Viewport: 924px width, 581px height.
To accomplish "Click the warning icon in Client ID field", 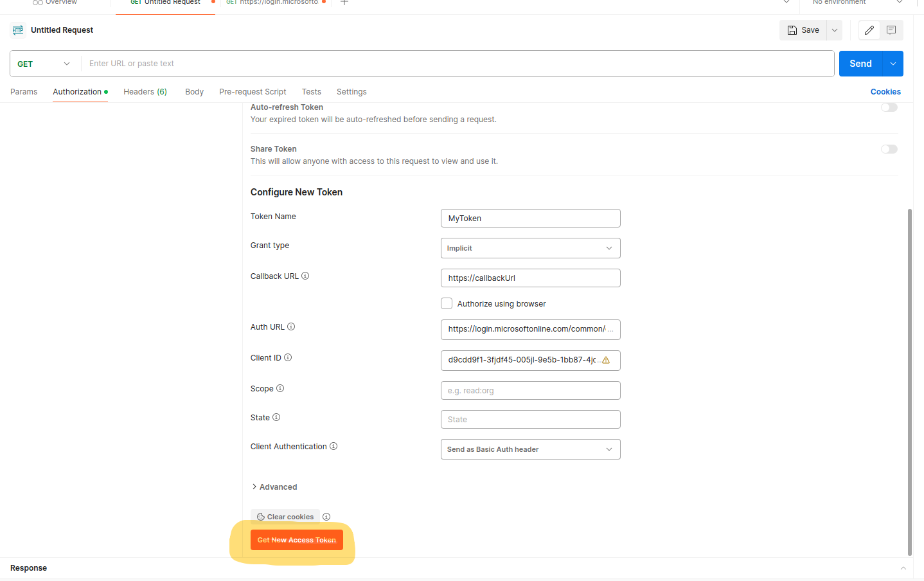I will pos(605,360).
